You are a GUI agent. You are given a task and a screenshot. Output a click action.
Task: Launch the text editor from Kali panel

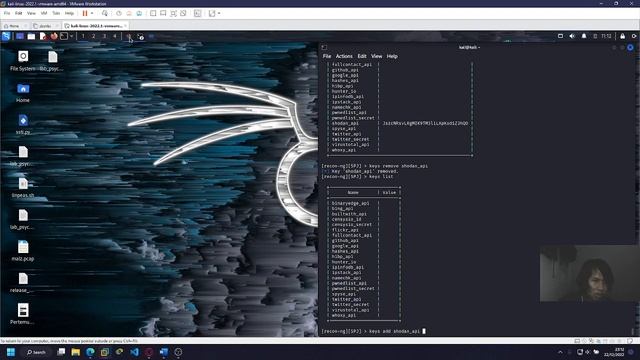42,36
